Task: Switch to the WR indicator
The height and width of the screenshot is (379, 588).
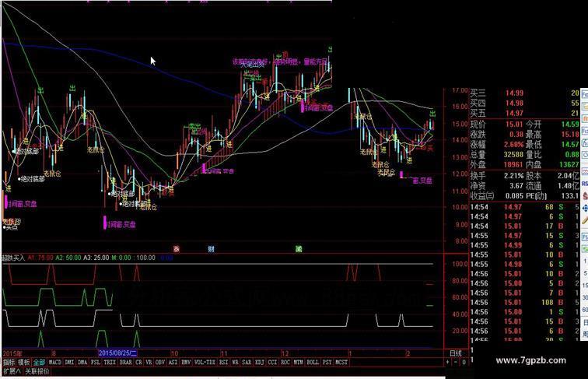Action: tap(235, 363)
